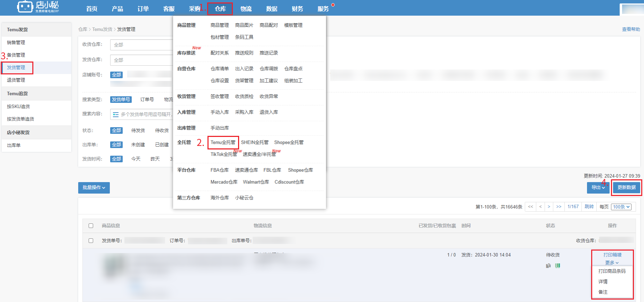Open 推送规则 under 库存推送
This screenshot has height=302, width=644.
click(x=244, y=53)
